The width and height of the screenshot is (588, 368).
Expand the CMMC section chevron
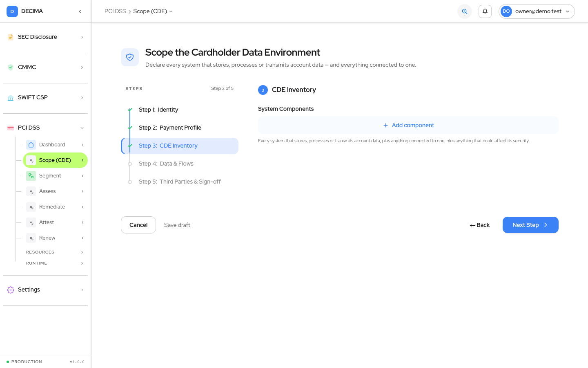(82, 67)
